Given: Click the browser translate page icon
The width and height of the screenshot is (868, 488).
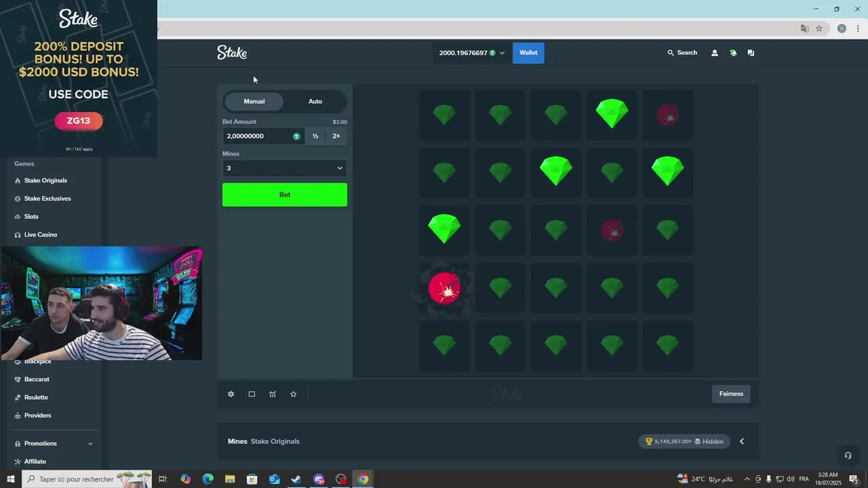Looking at the screenshot, I should tap(804, 28).
